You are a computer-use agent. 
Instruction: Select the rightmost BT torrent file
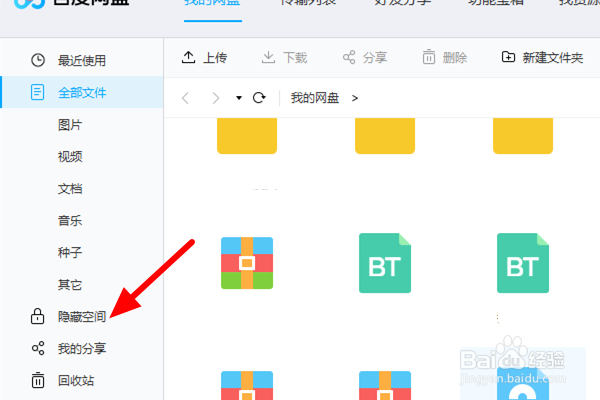(x=523, y=263)
